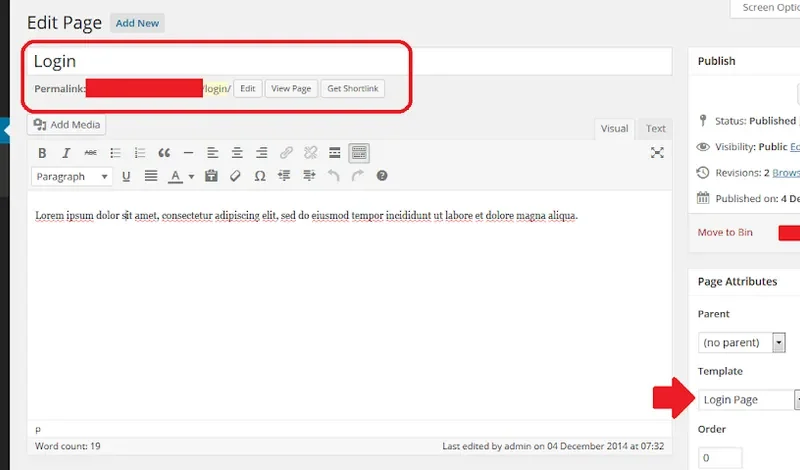Insert a blockquote

point(164,153)
